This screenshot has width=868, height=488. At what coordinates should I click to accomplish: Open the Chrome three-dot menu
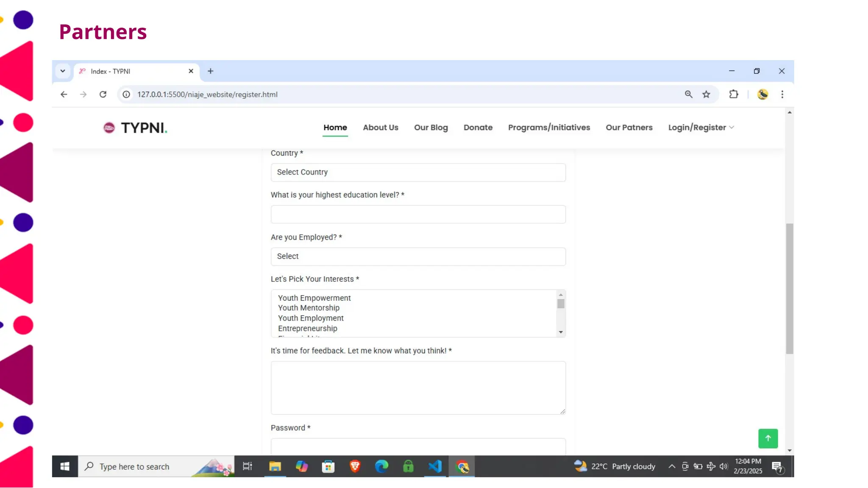(782, 94)
